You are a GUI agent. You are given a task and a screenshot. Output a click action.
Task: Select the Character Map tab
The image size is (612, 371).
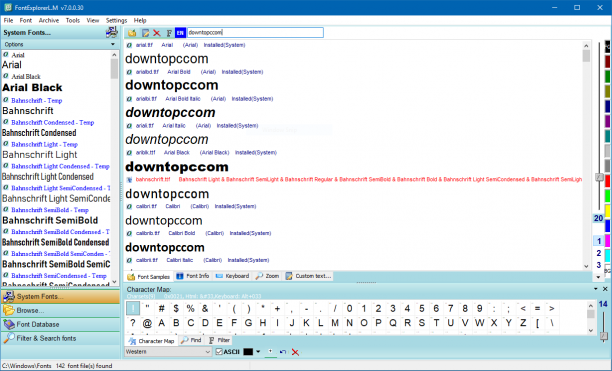(151, 341)
